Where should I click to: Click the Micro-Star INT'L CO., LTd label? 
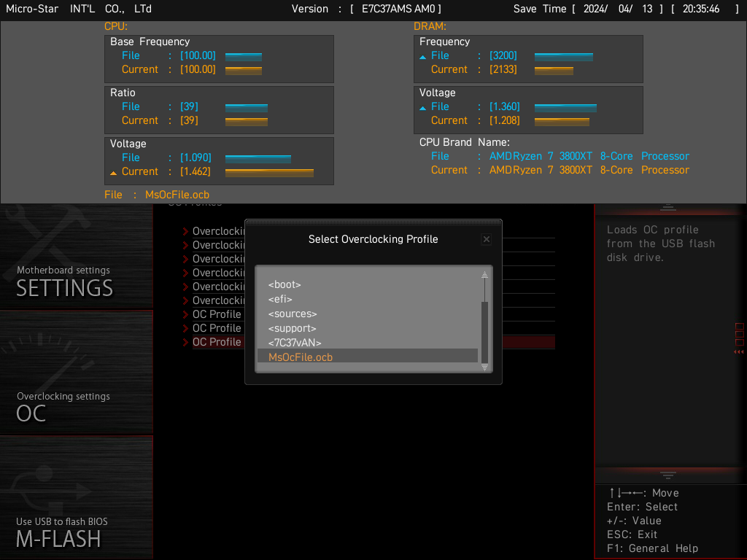(79, 9)
